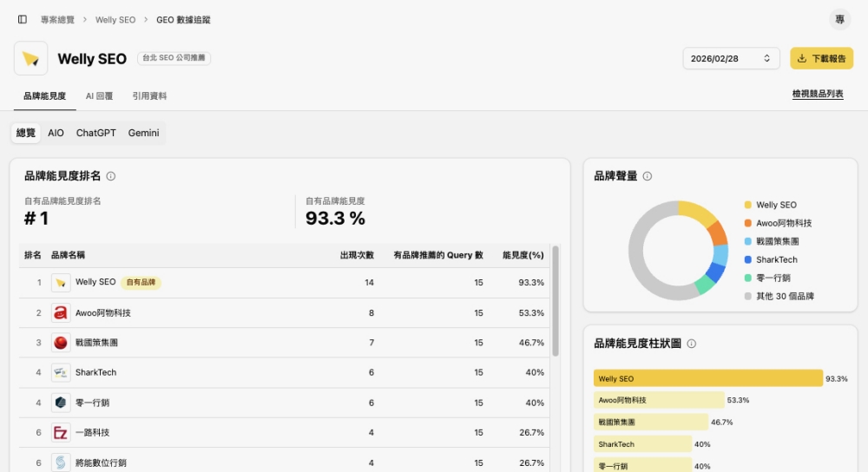This screenshot has height=472, width=868.
Task: Toggle the sidebar panel icon
Action: [x=23, y=19]
